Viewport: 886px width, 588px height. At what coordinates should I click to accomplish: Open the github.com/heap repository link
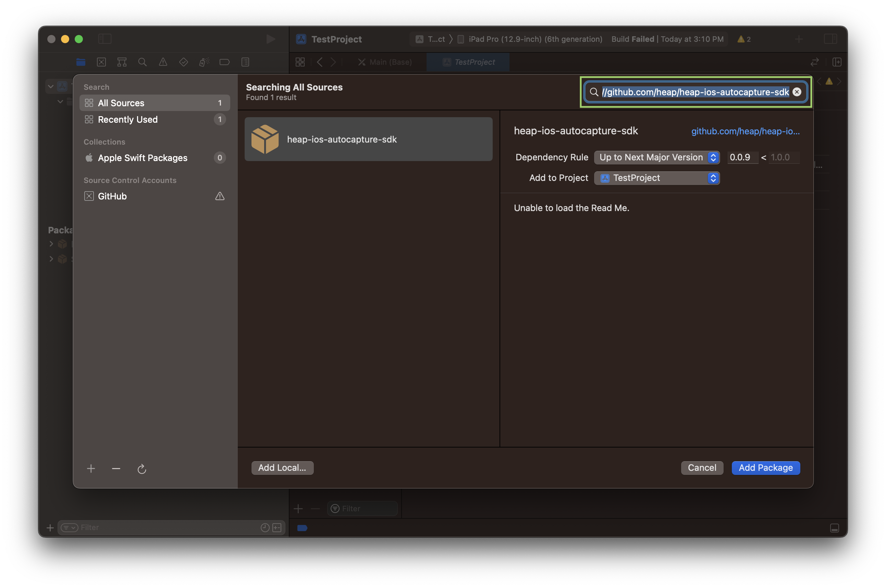(745, 131)
